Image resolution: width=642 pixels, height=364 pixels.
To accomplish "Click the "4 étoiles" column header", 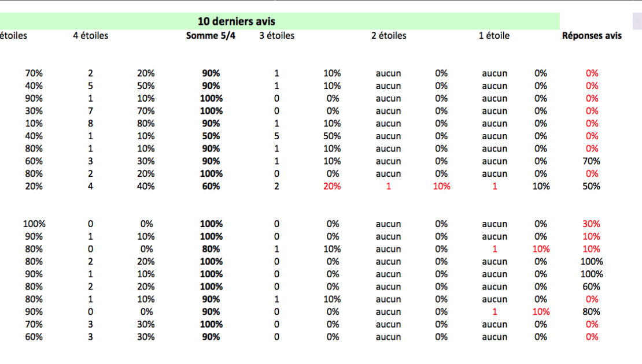I will (90, 36).
